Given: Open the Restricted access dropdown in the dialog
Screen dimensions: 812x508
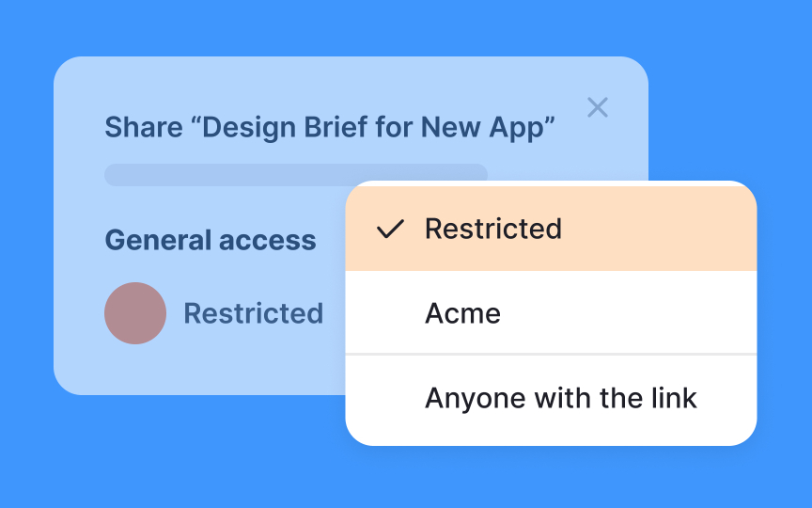Looking at the screenshot, I should click(253, 313).
